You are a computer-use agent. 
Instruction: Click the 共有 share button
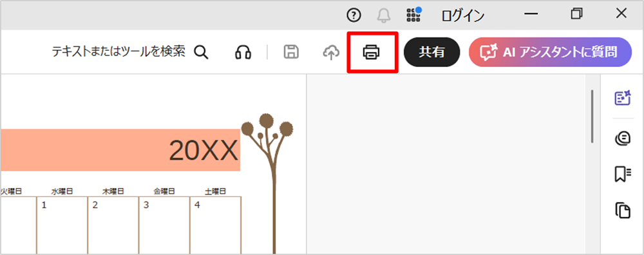pyautogui.click(x=431, y=52)
